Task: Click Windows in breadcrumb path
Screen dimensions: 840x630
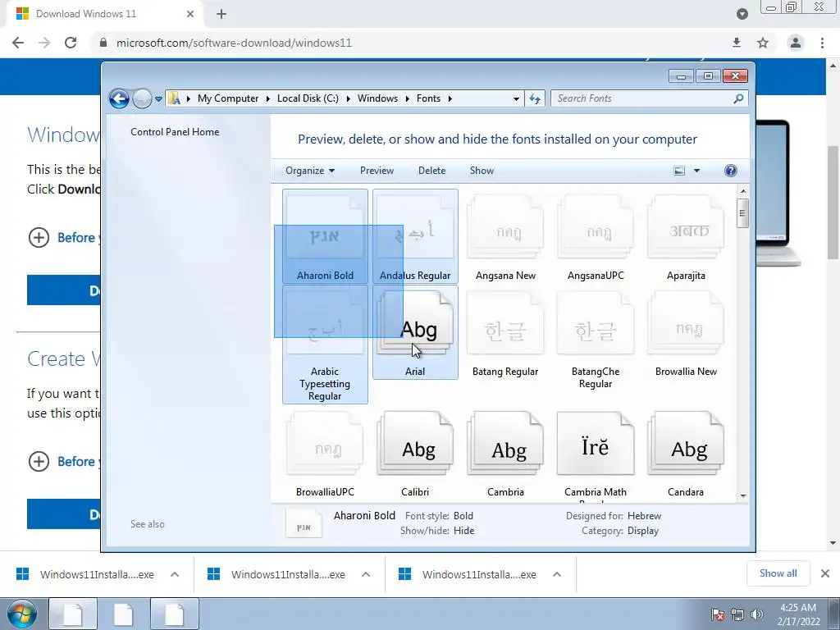Action: [x=377, y=98]
